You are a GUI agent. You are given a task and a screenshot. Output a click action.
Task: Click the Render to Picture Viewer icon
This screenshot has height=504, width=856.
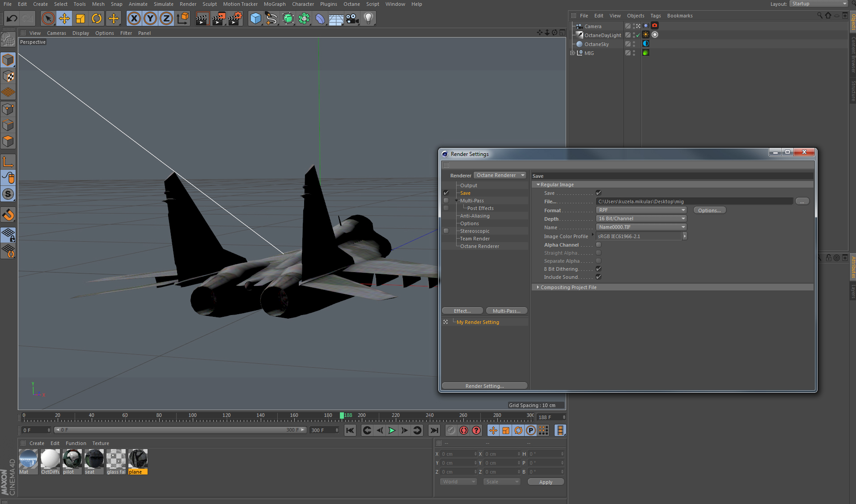coord(218,19)
